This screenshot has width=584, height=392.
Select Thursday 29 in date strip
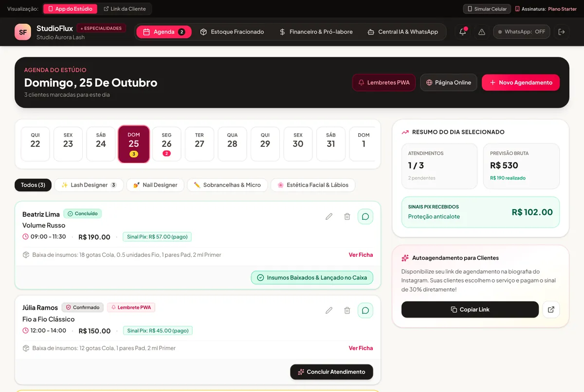pyautogui.click(x=265, y=143)
